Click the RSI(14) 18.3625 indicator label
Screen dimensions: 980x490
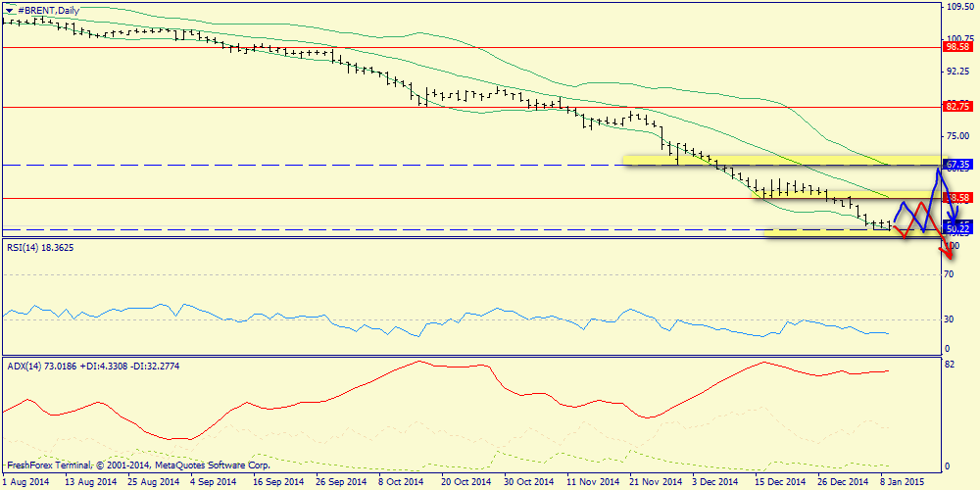[x=40, y=248]
